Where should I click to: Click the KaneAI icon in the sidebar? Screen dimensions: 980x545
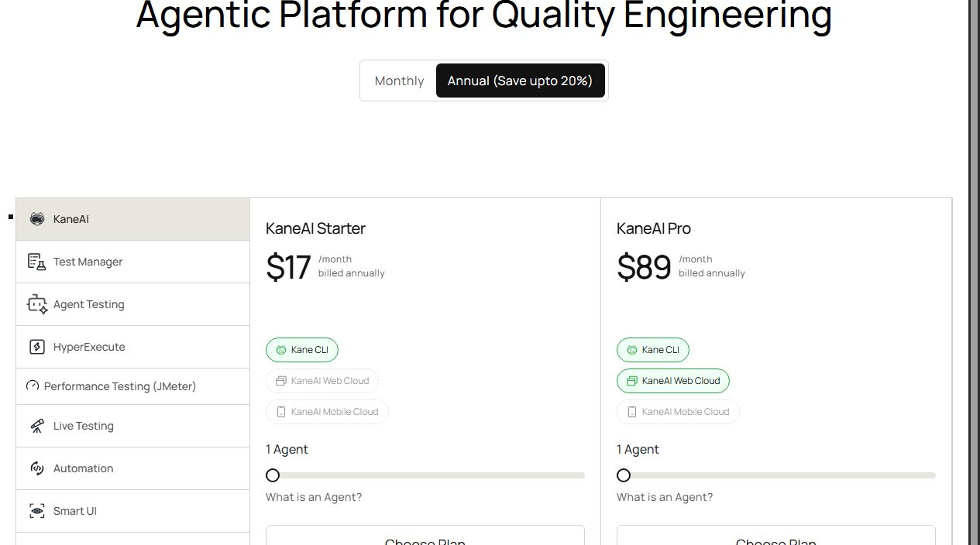pyautogui.click(x=37, y=219)
